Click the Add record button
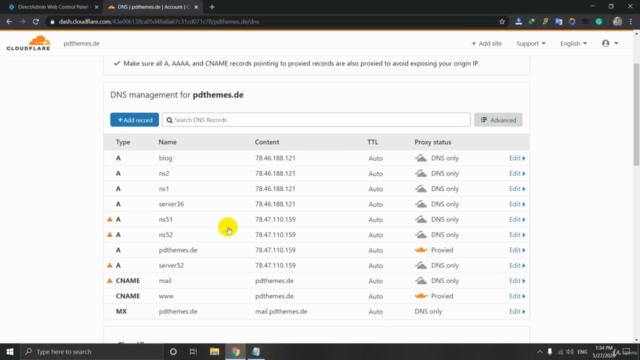This screenshot has height=360, width=640. pyautogui.click(x=134, y=120)
